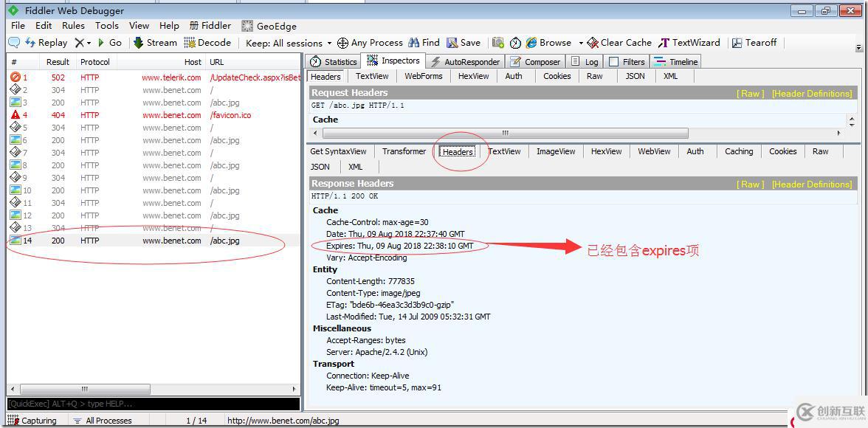Viewport: 868px width, 428px height.
Task: Clear Cache from toolbar
Action: (619, 43)
